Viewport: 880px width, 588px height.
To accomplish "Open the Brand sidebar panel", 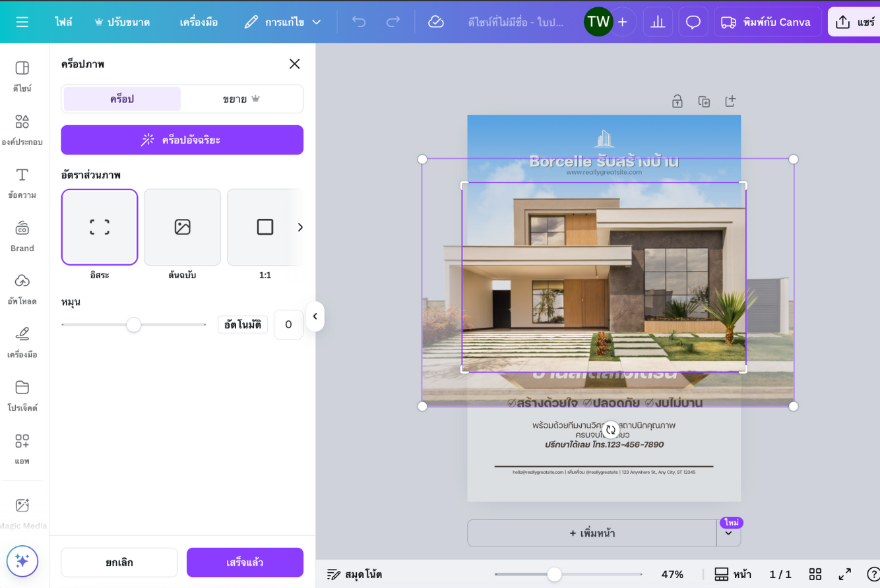I will coord(22,236).
